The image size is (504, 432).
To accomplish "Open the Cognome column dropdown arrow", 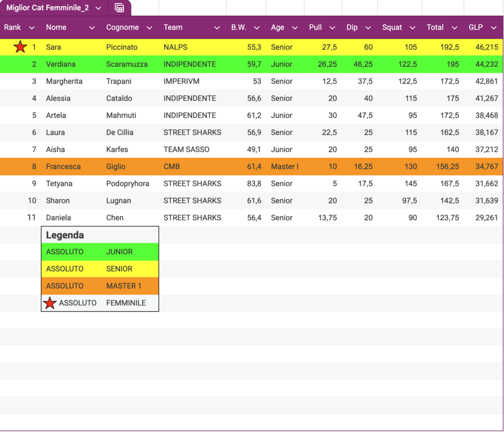I will click(x=150, y=28).
